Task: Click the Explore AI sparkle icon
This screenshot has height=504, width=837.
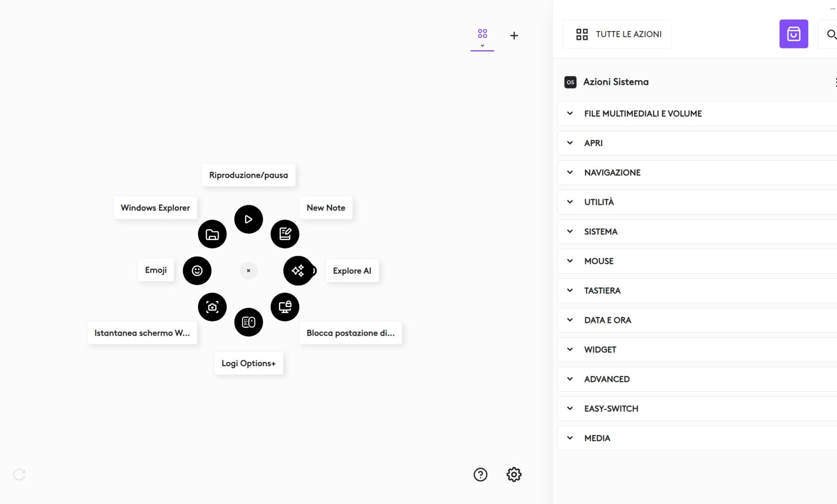Action: 298,271
